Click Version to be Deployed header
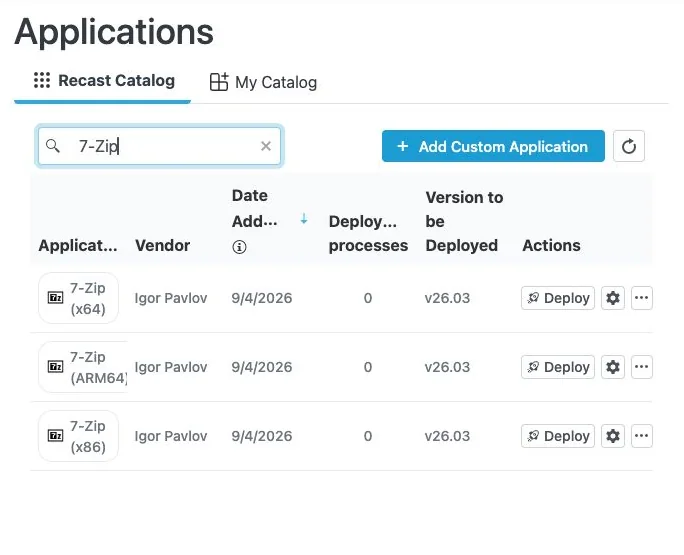Viewport: 684px width, 555px height. (464, 222)
